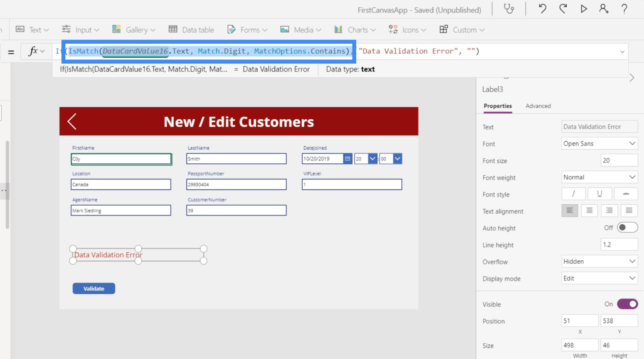Open the help question mark
The image size is (644, 359).
[x=624, y=8]
